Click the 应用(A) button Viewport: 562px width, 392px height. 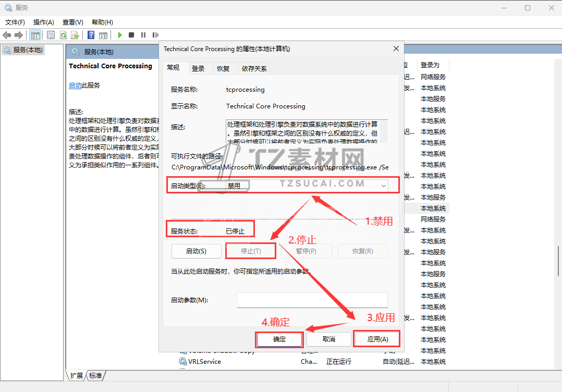[377, 339]
